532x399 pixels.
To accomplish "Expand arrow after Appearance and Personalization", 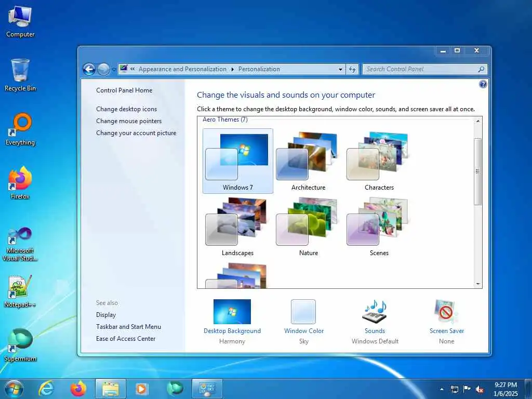I will pyautogui.click(x=232, y=69).
